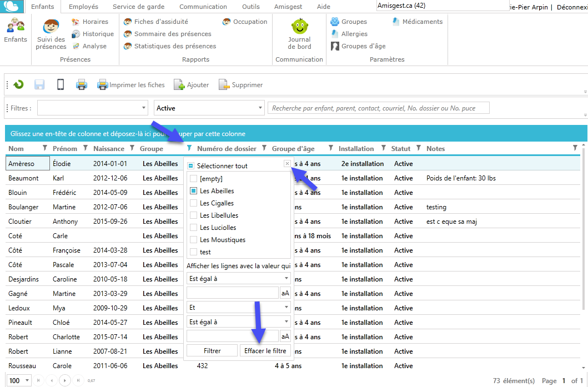Open the Aide tab

point(324,7)
